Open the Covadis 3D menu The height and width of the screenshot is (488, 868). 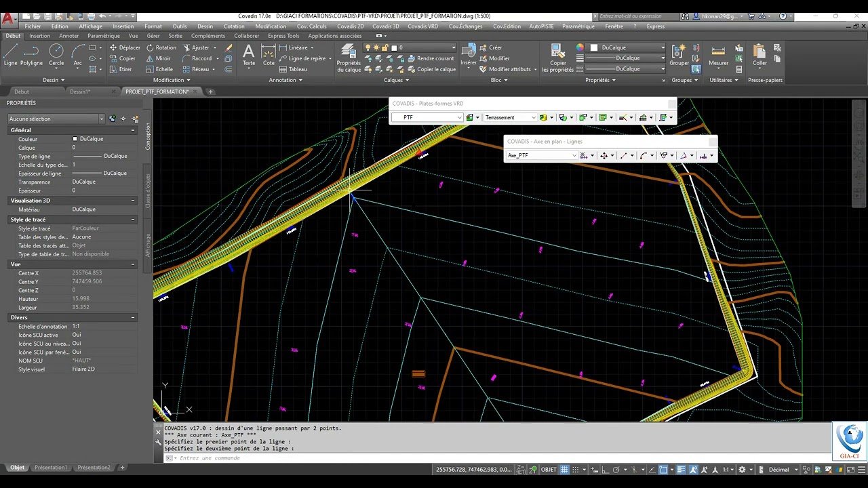[387, 26]
